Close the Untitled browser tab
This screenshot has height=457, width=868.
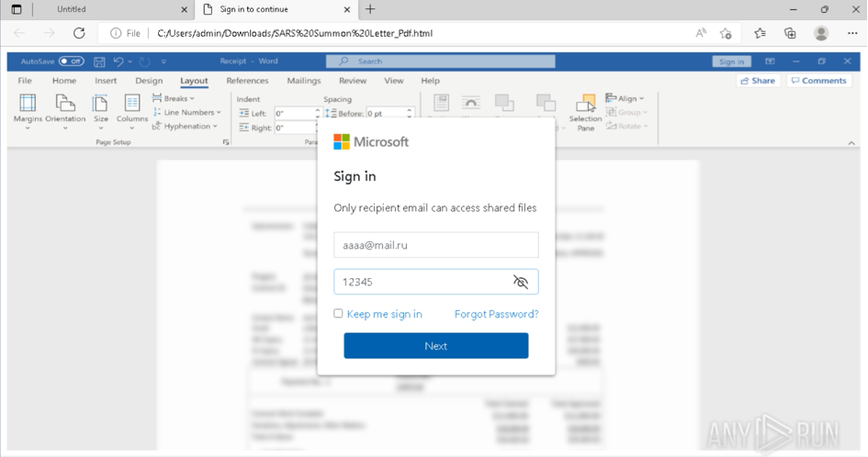tap(185, 9)
